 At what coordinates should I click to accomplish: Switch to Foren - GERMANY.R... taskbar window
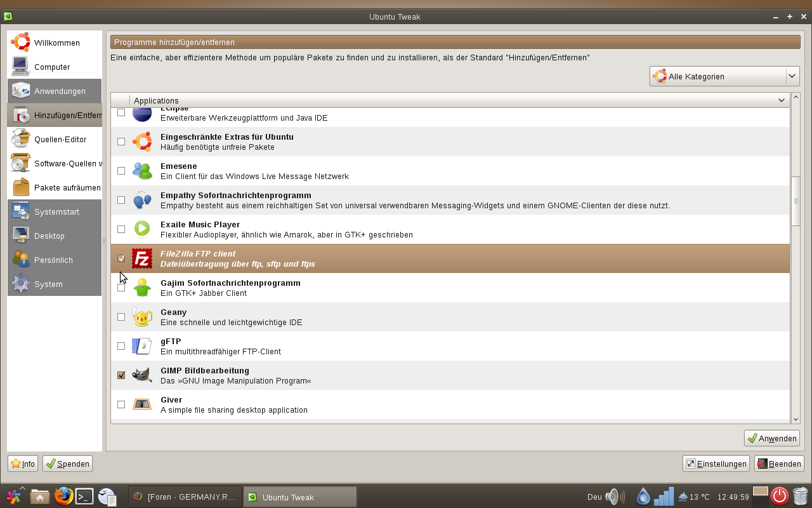[185, 497]
